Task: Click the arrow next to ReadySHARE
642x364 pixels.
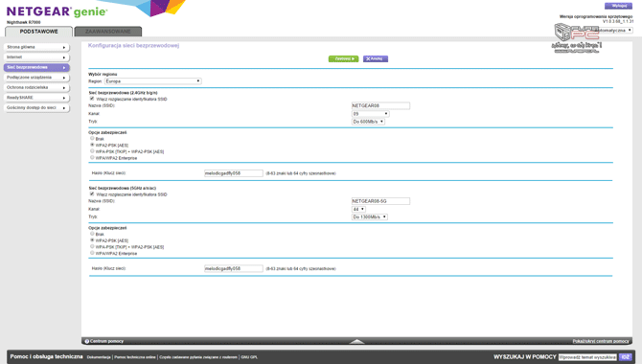Action: 64,99
